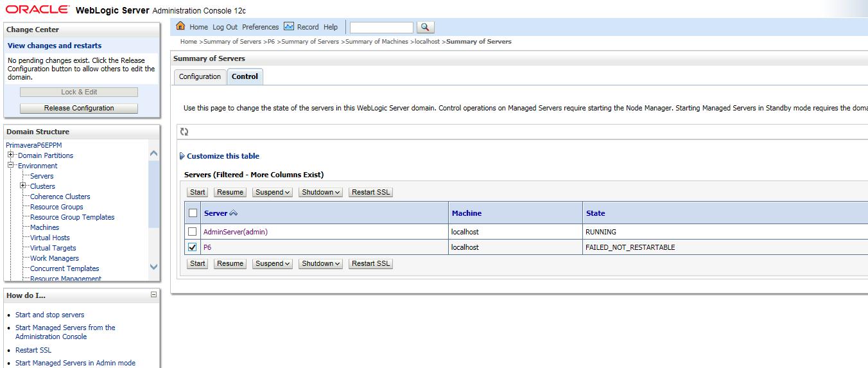Open View changes and restarts link
868x368 pixels.
pyautogui.click(x=55, y=46)
